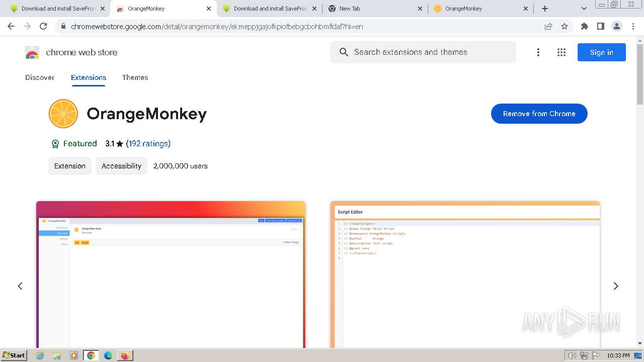644x362 pixels.
Task: Open the 192 ratings link
Action: pyautogui.click(x=148, y=144)
